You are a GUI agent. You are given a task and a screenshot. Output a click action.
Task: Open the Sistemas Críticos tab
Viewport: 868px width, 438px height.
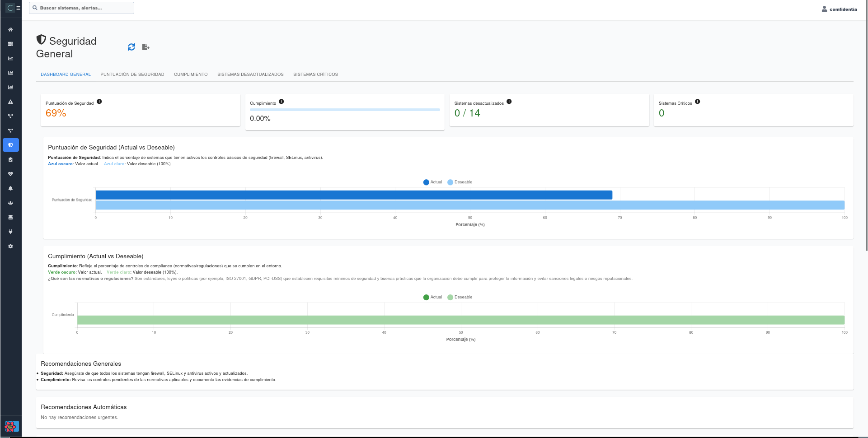pyautogui.click(x=315, y=75)
